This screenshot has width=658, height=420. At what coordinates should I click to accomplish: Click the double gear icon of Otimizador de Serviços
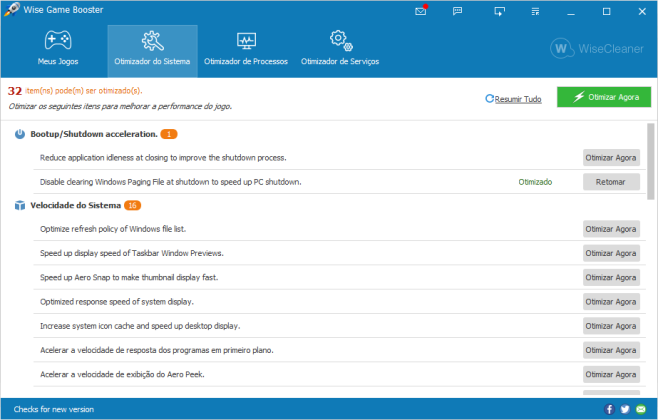(x=340, y=40)
